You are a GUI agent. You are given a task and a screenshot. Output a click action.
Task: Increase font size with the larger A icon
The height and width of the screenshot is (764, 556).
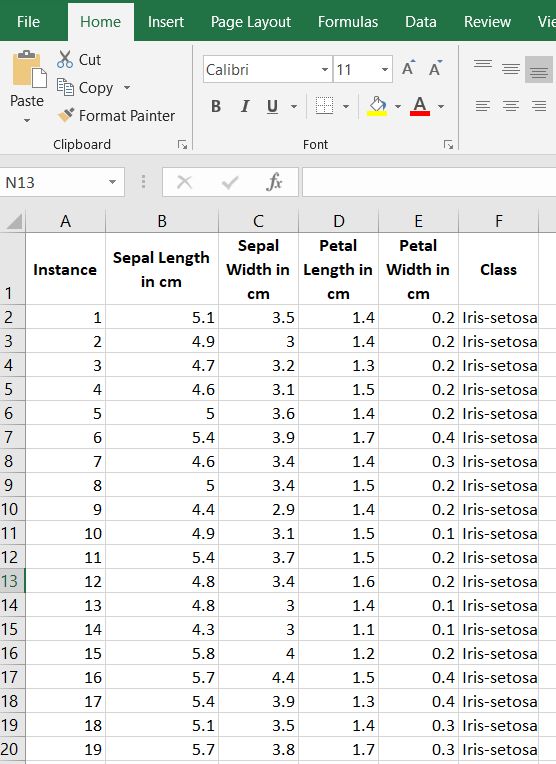pos(408,68)
